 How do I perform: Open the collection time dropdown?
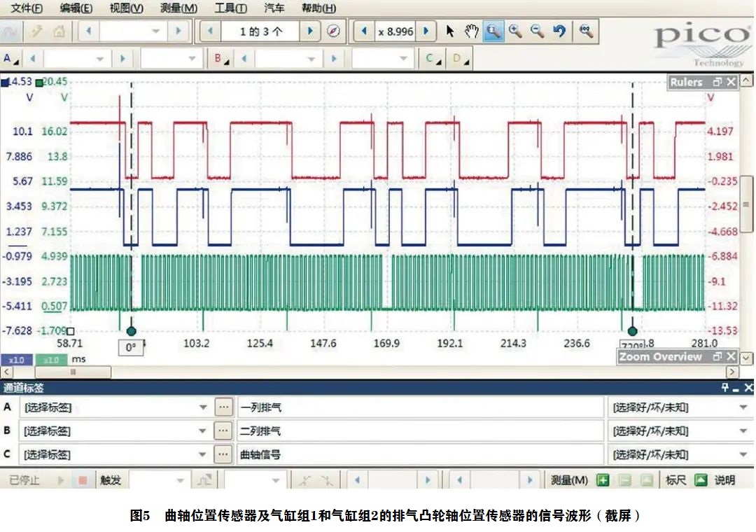(155, 31)
